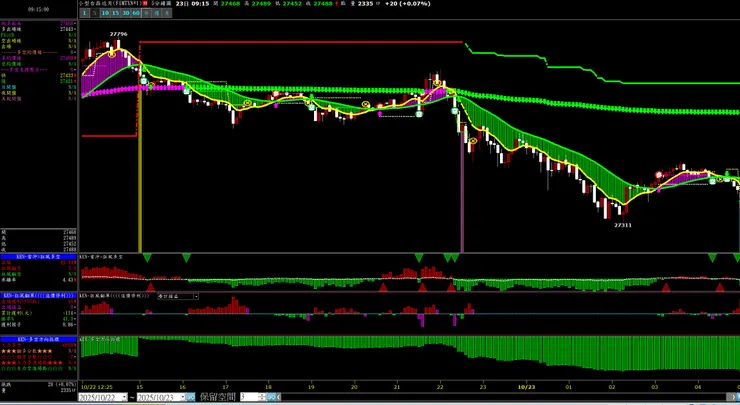Select the monthly (月) period button
The width and height of the screenshot is (740, 405).
(x=167, y=13)
